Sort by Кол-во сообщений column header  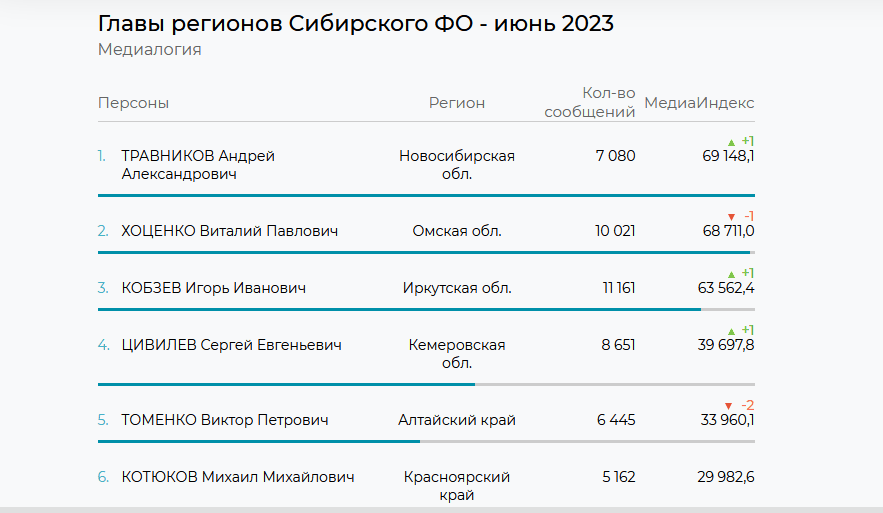click(590, 102)
